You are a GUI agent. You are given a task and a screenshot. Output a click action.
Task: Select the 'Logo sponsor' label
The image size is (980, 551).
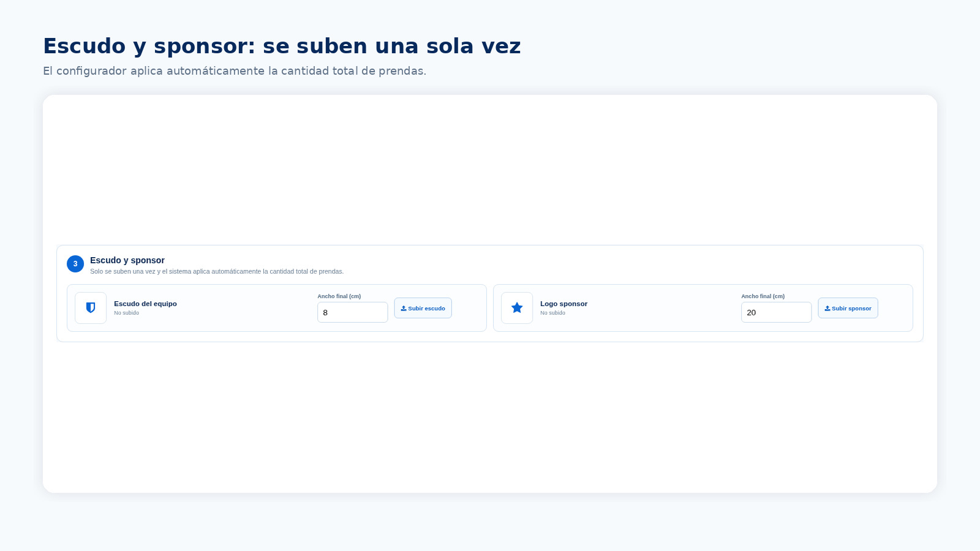[563, 304]
